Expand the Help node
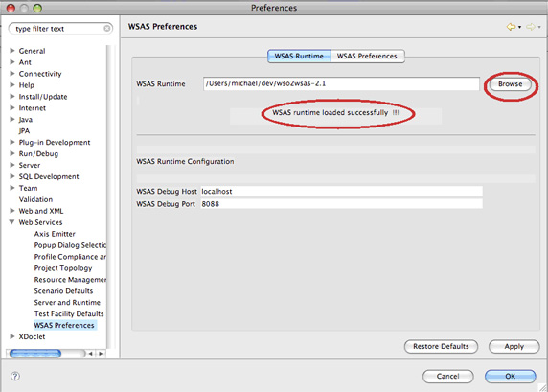This screenshot has height=392, width=548. point(12,84)
